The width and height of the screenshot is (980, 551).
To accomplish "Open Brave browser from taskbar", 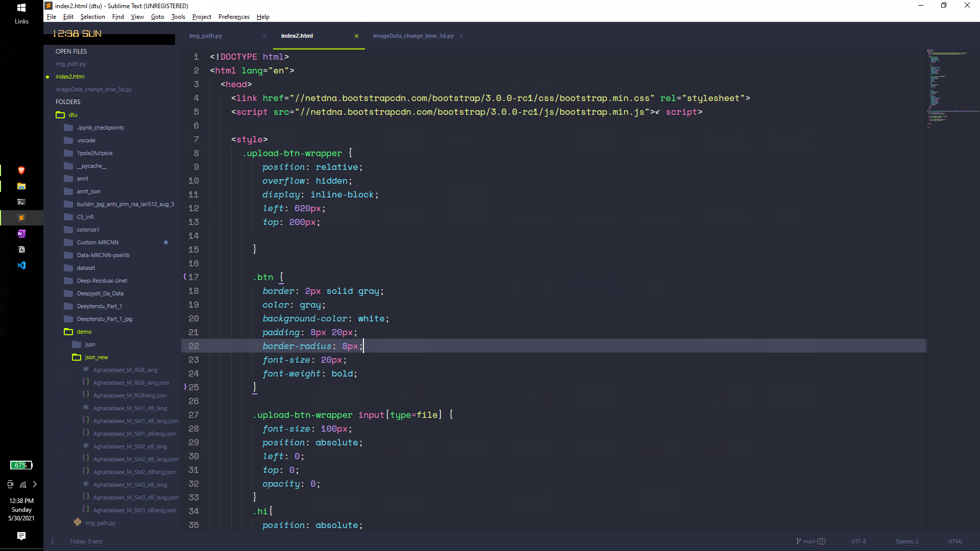I will click(21, 170).
